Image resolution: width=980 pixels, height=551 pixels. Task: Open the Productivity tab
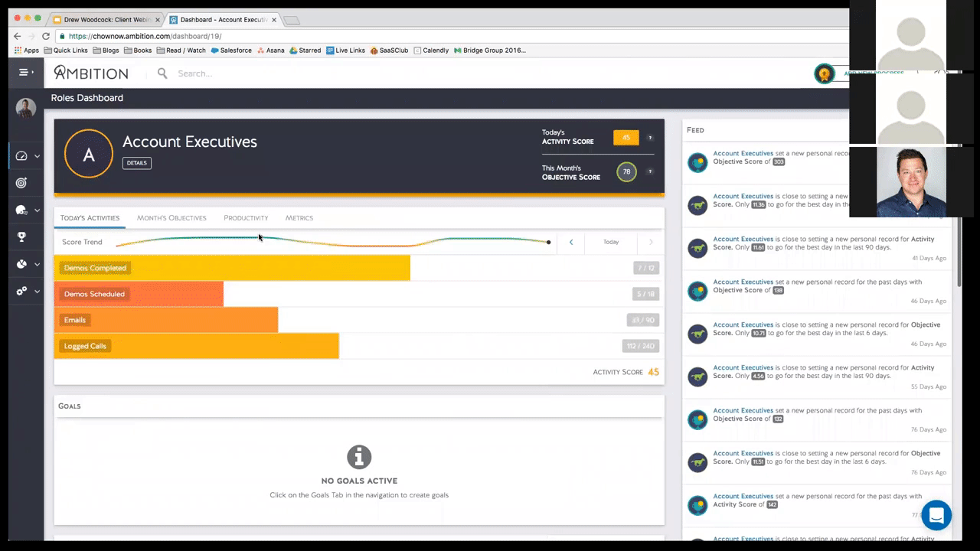[246, 218]
